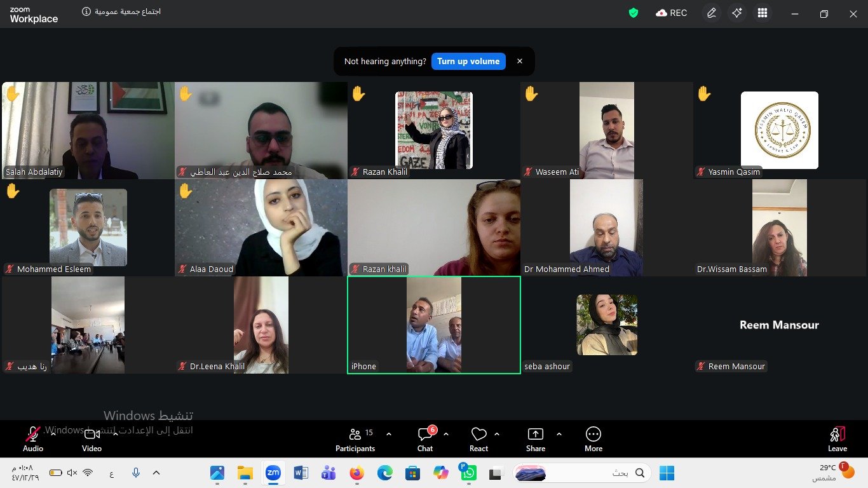This screenshot has width=868, height=488.
Task: Select Yasmin Qasim's logo profile picture
Action: tap(780, 130)
